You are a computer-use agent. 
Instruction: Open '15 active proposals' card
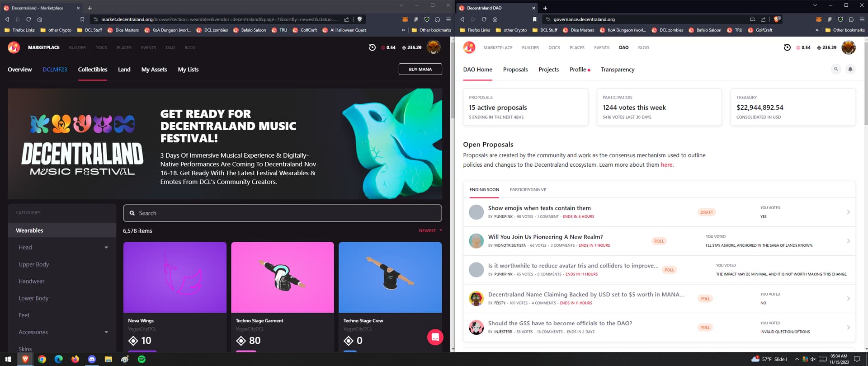click(x=525, y=107)
